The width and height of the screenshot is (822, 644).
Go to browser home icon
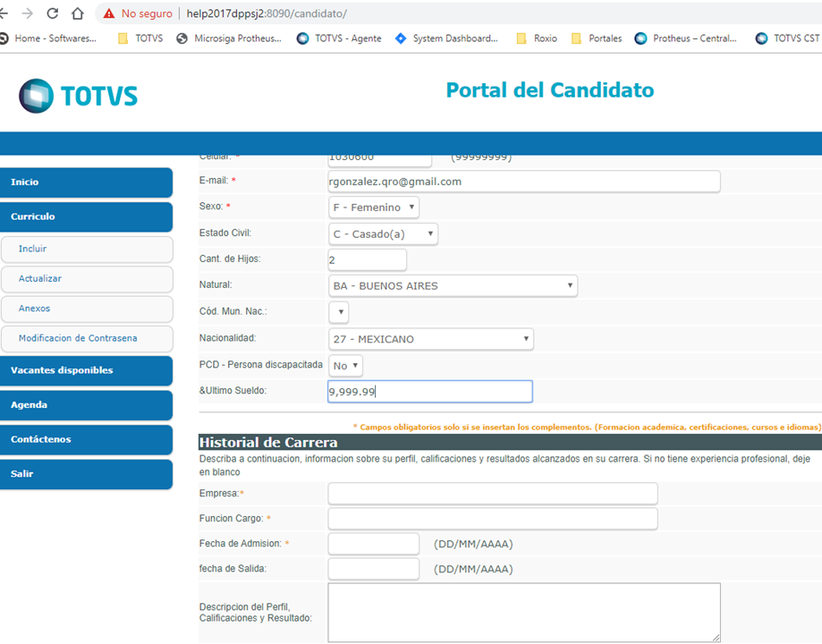tap(78, 13)
